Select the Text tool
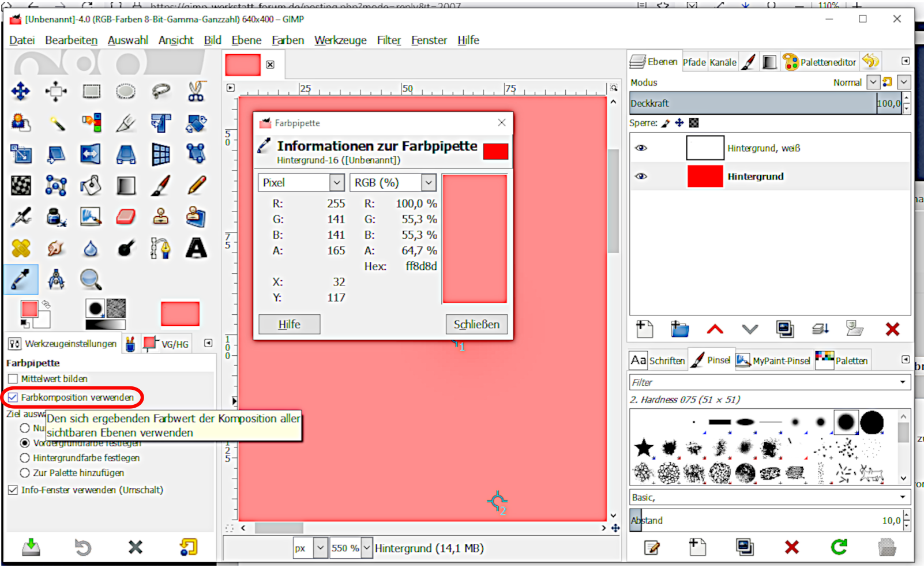Screen dimensions: 924x568 click(x=196, y=249)
